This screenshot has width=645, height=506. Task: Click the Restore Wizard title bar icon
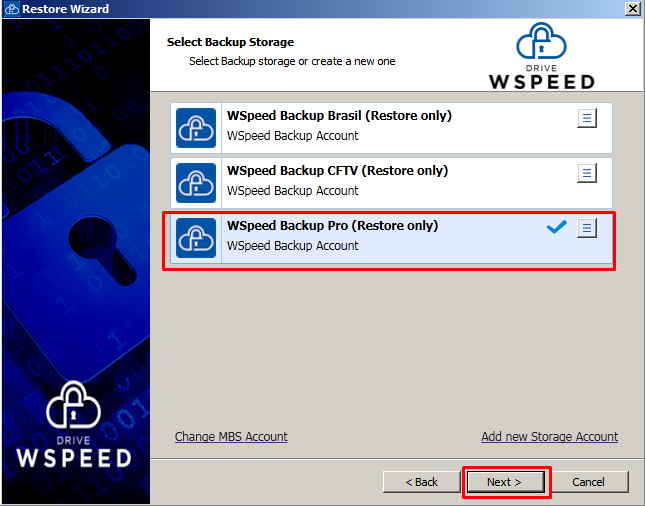pyautogui.click(x=12, y=9)
